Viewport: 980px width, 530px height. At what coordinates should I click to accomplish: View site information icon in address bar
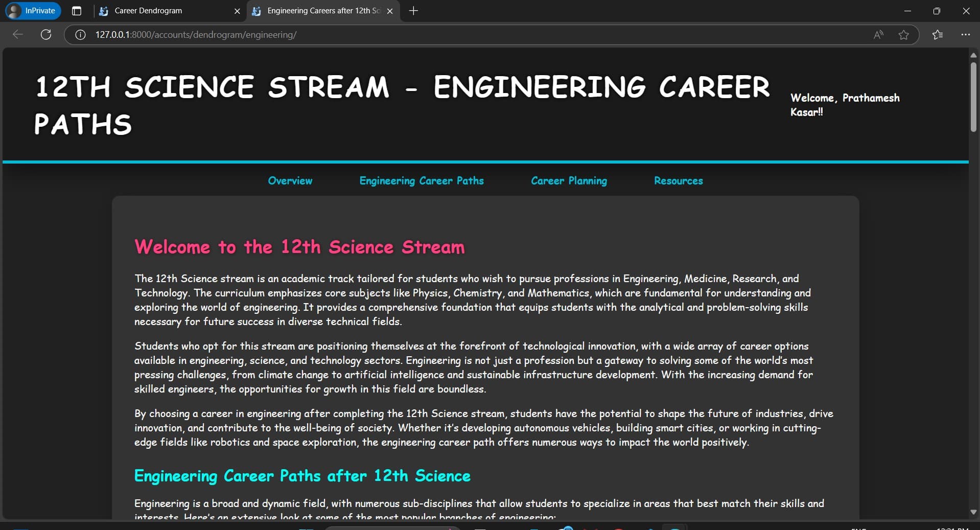(80, 35)
